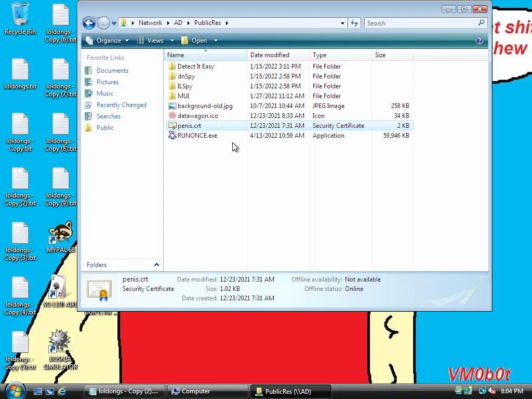
Task: Click the Switch between windows icon
Action: pyautogui.click(x=49, y=391)
